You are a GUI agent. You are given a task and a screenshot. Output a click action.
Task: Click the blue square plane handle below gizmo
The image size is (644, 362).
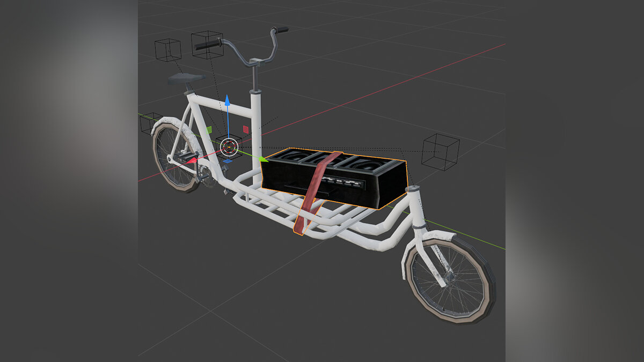click(x=228, y=160)
